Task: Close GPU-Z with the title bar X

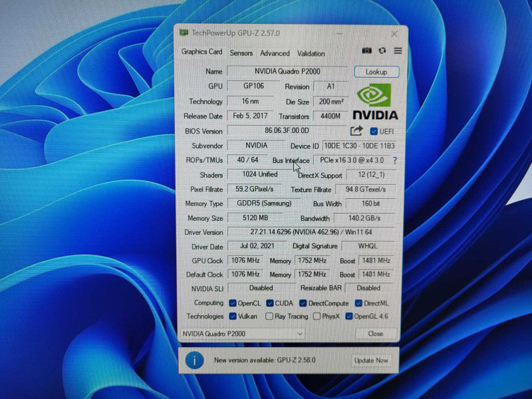Action: (394, 34)
